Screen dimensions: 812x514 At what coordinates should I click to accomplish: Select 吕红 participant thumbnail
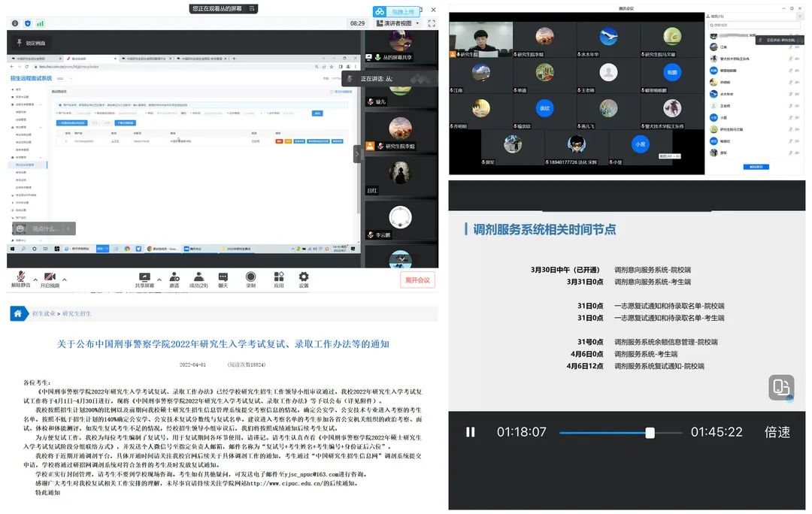click(400, 176)
